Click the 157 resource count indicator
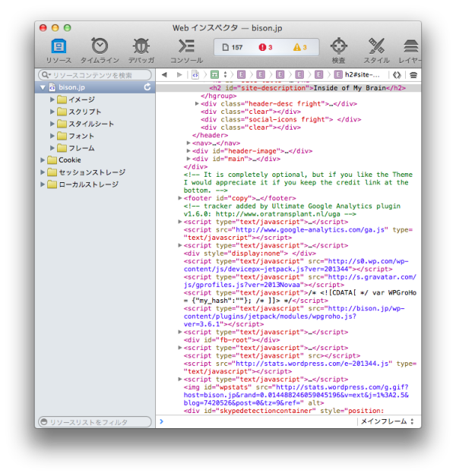 coord(233,47)
